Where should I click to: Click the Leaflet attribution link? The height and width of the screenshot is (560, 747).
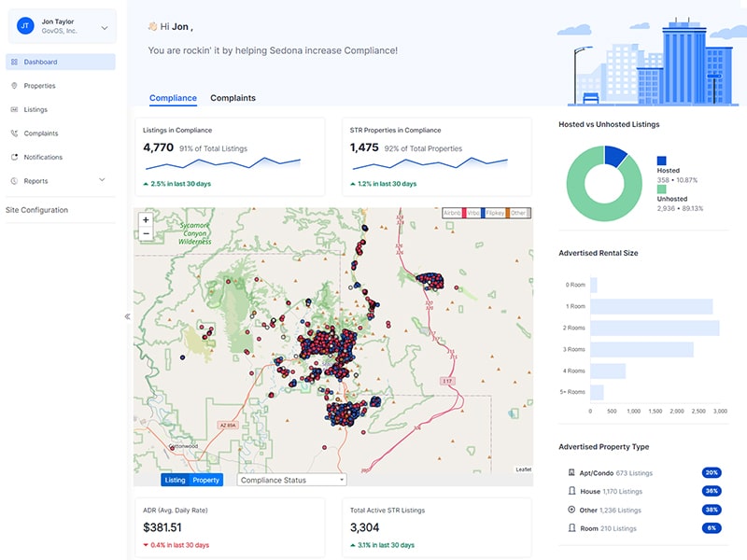(523, 469)
